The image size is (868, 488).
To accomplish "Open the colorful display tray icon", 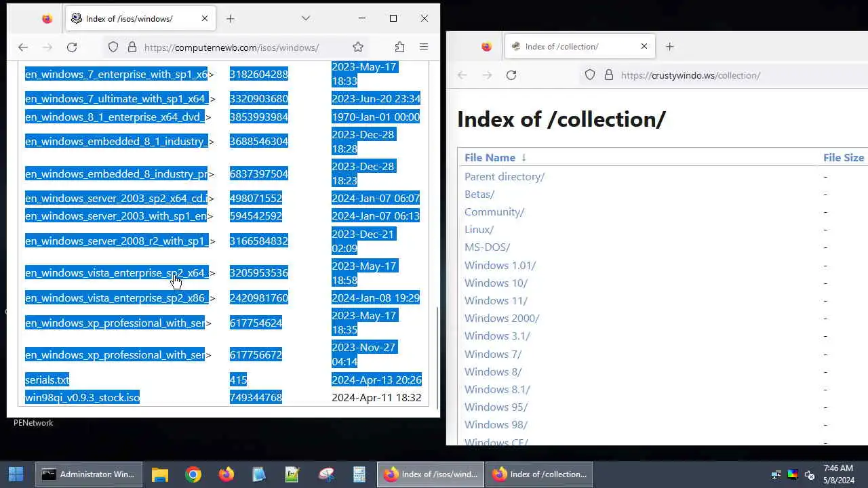I will [x=792, y=474].
